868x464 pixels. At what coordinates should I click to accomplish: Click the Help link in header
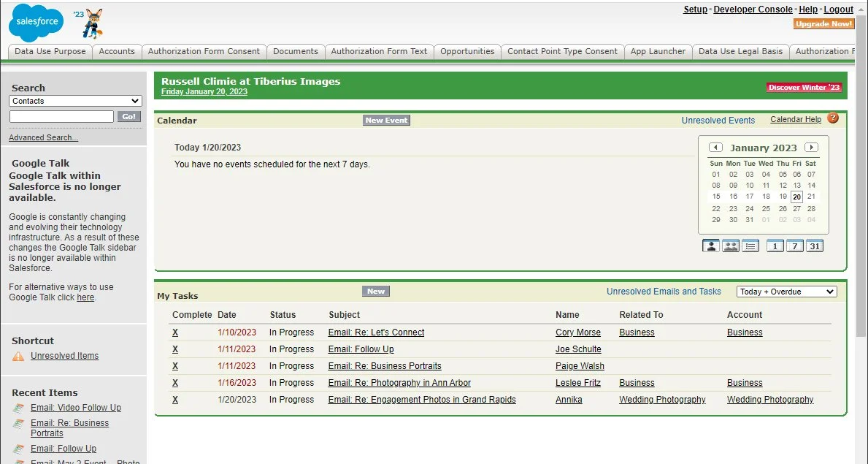(808, 9)
